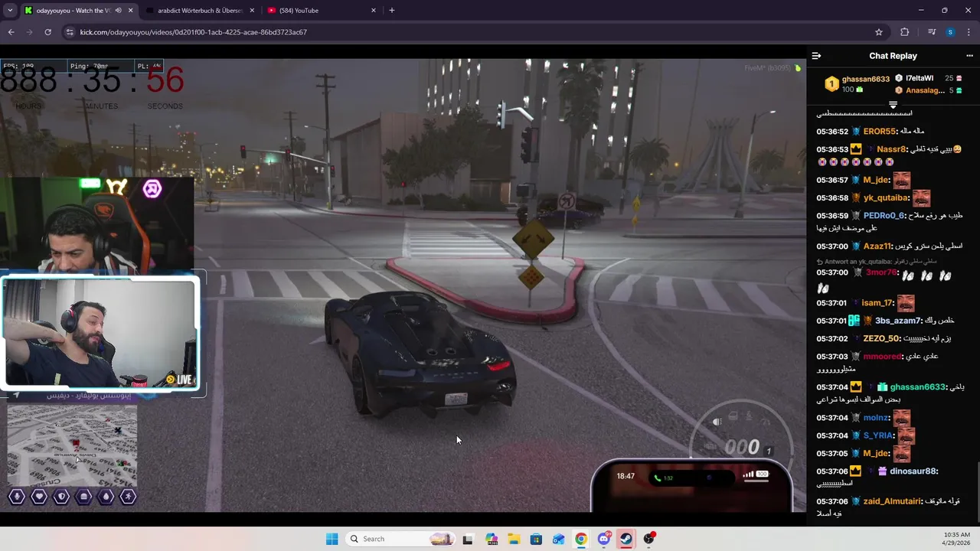This screenshot has width=980, height=551.
Task: Open Google Chrome from the taskbar
Action: pos(581,539)
